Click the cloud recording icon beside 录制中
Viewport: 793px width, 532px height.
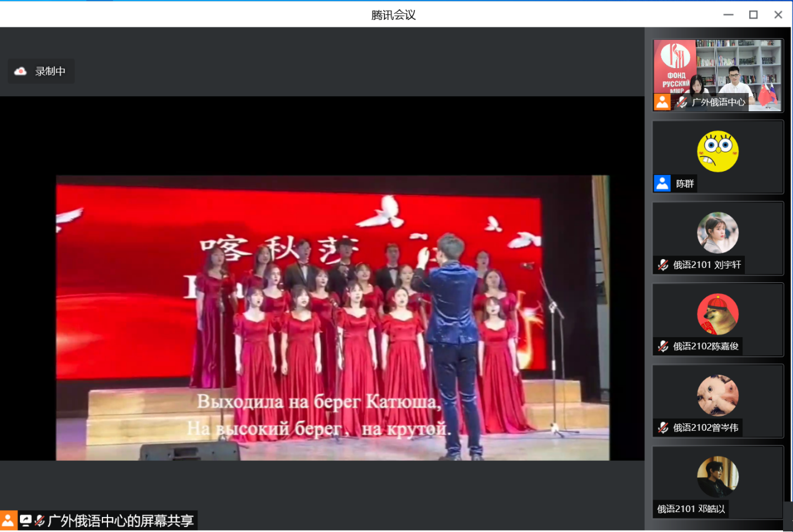(x=21, y=71)
